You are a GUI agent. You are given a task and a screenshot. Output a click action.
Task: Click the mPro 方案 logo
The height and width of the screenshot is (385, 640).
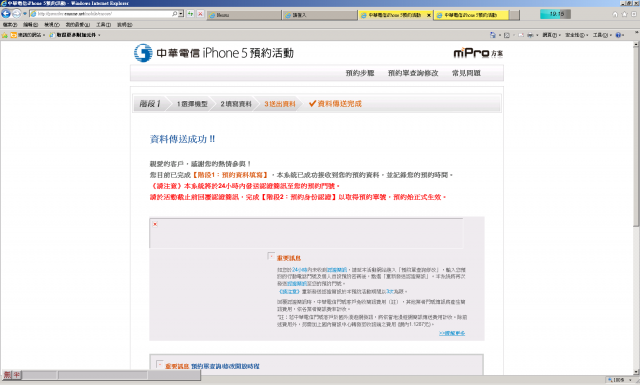478,53
